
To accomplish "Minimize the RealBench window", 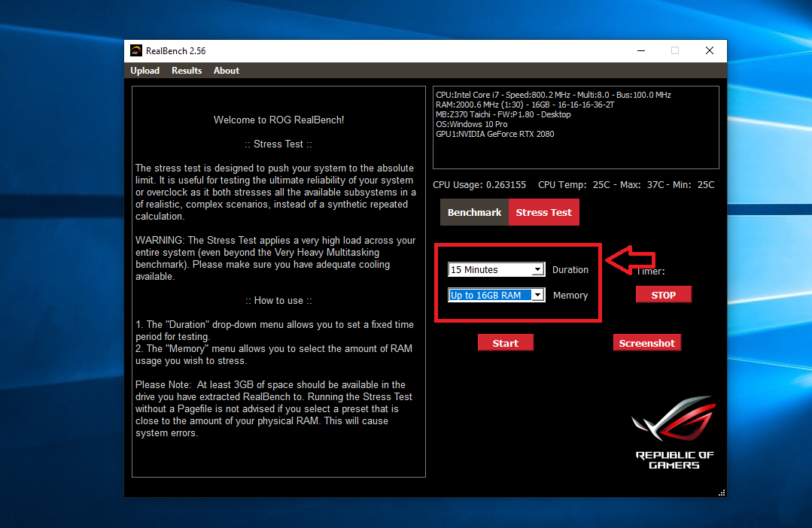I will (641, 50).
